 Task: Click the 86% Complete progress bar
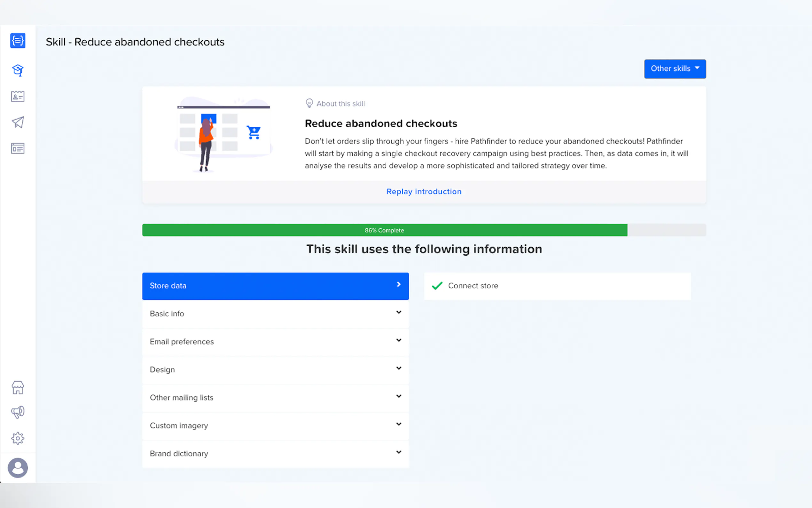coord(384,230)
